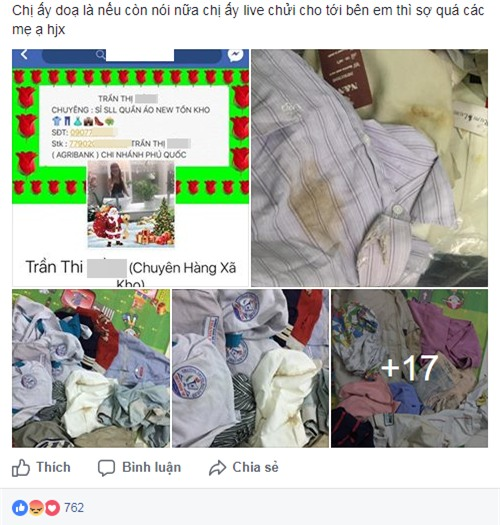Open the +17 more photos tile
500x525 pixels.
[409, 368]
